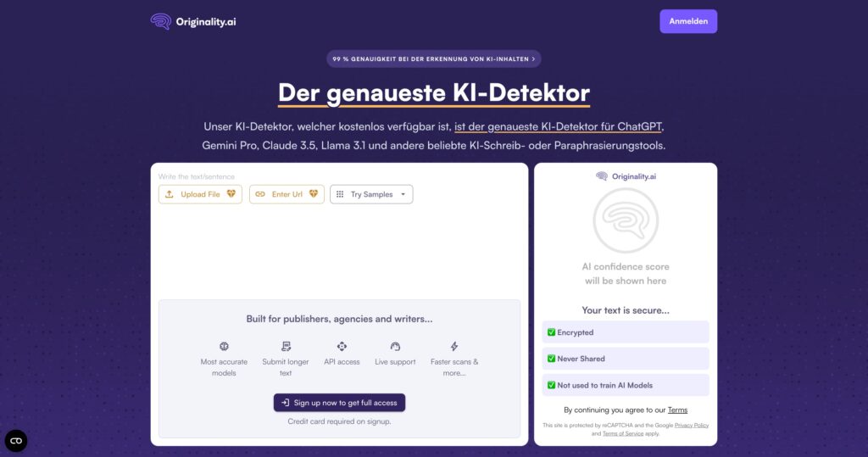Click the chain link icon on Enter Url

point(260,194)
